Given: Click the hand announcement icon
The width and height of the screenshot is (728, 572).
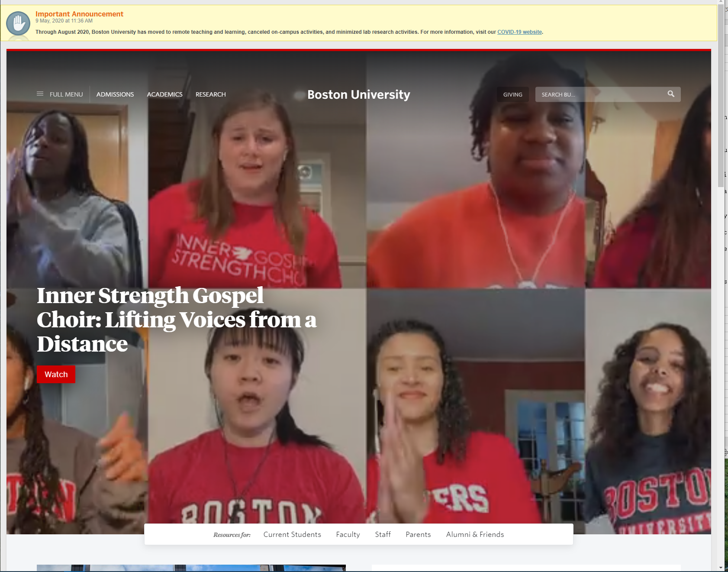Looking at the screenshot, I should tap(18, 23).
